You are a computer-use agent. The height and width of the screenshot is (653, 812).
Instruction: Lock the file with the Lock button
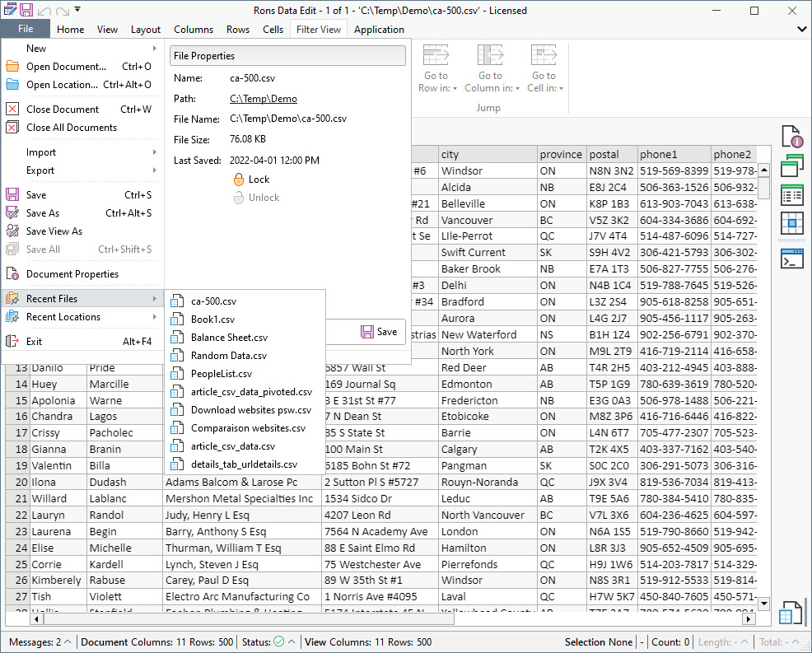[251, 180]
